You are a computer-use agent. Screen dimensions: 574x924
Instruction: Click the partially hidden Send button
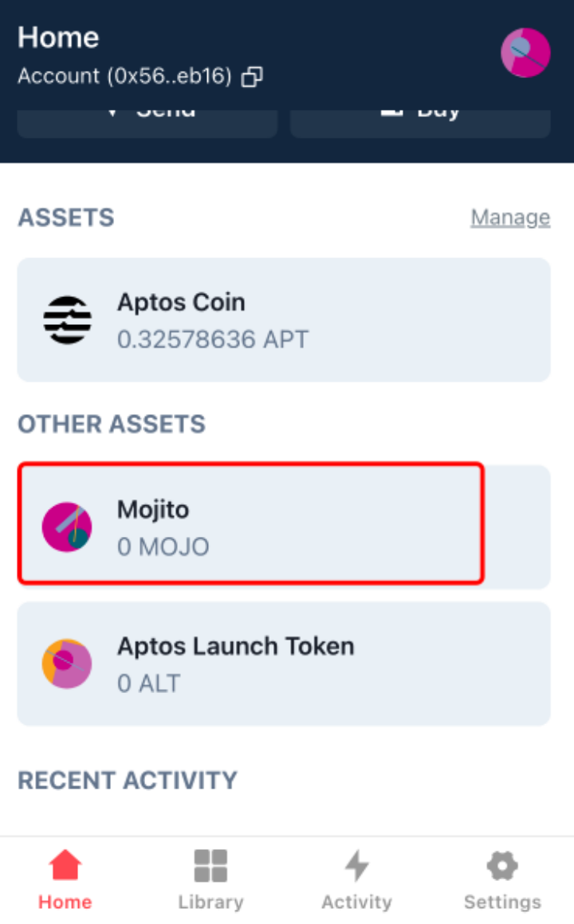(147, 123)
